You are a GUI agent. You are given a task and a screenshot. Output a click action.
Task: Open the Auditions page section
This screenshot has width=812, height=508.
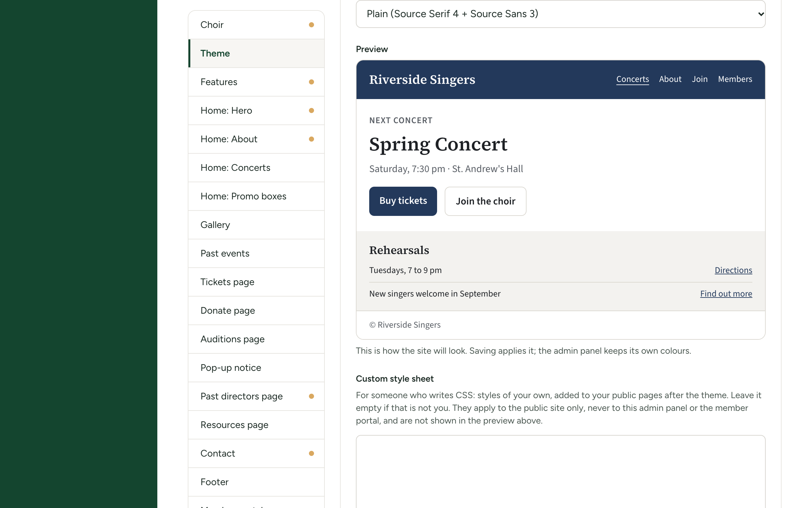click(x=256, y=339)
